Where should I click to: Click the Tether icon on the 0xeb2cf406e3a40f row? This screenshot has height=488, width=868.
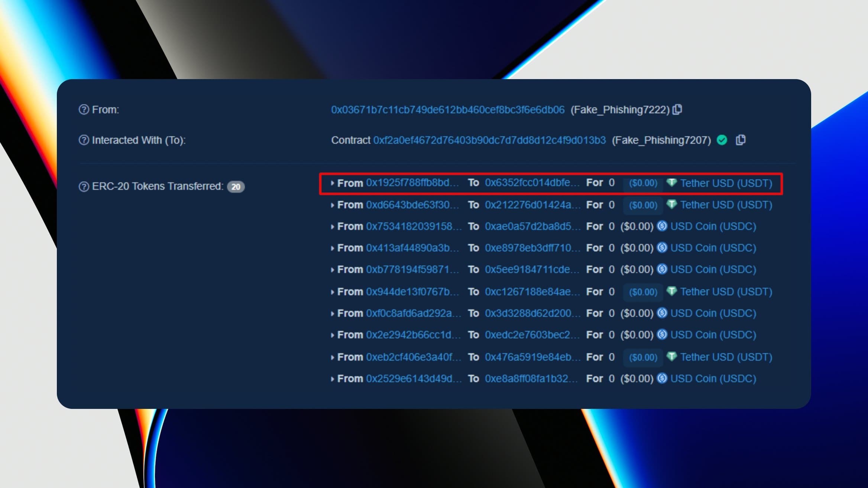tap(673, 357)
